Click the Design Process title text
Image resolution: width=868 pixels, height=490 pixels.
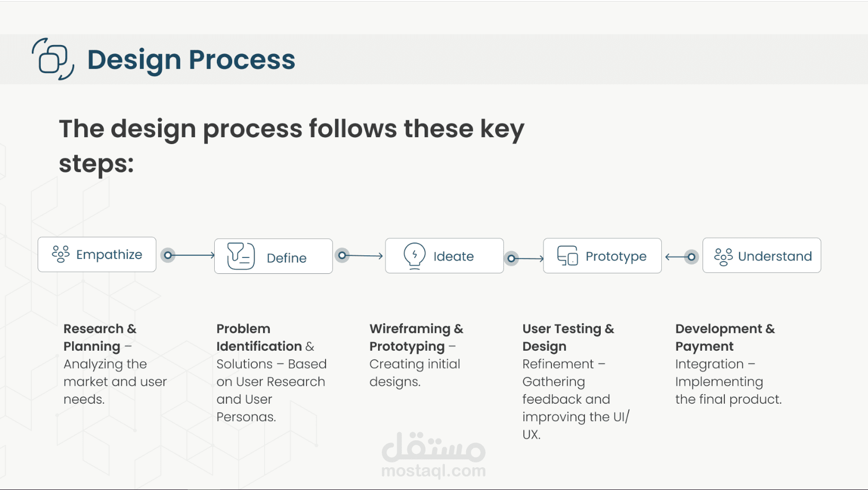(x=191, y=60)
